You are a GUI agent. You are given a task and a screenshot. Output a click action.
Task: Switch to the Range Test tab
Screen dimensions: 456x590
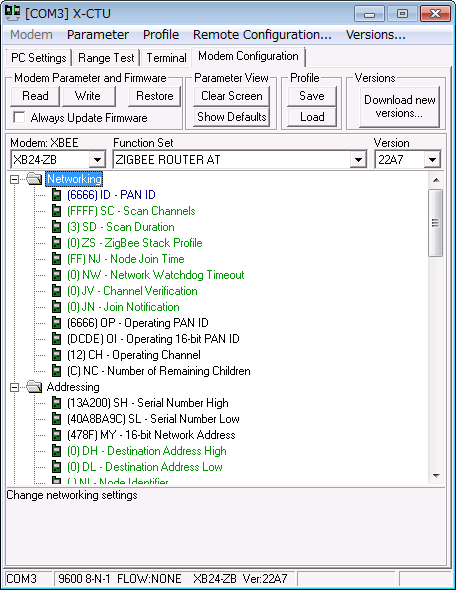coord(106,58)
